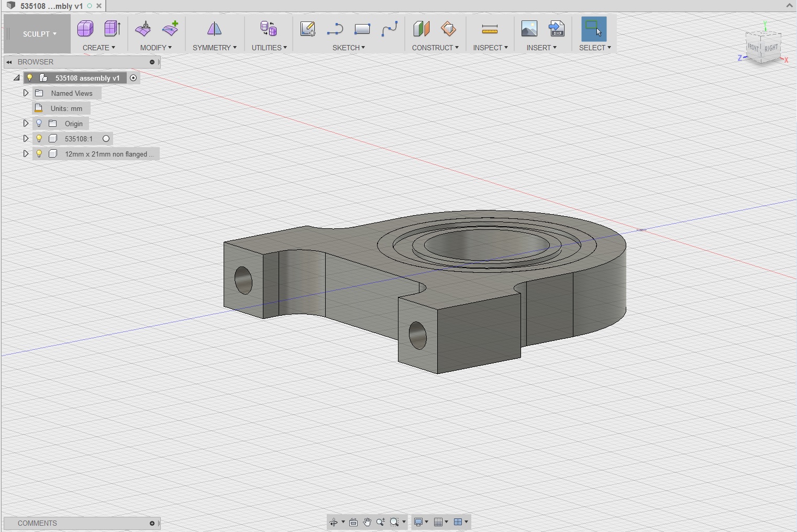
Task: Open the Modify dropdown menu
Action: point(156,47)
